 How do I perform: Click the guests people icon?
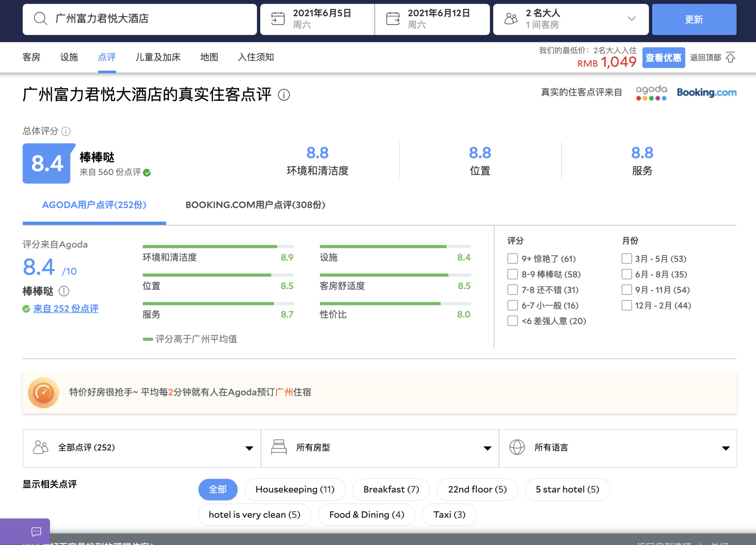[511, 18]
